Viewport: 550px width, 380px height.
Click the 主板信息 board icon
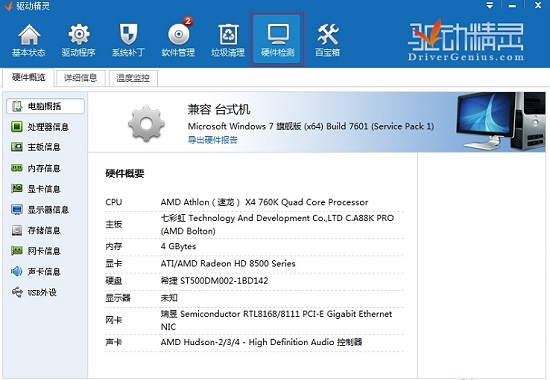coord(16,147)
